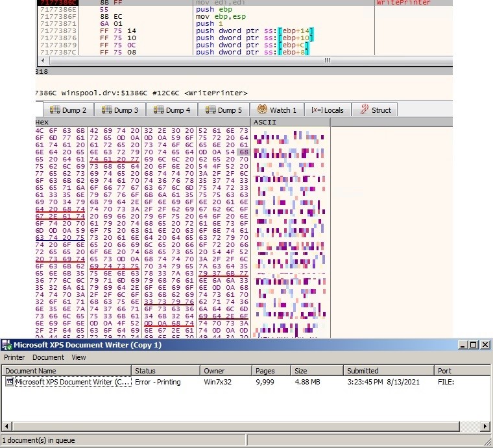The width and height of the screenshot is (493, 448).
Task: Click the XPS Document Writer title bar icon
Action: pyautogui.click(x=7, y=345)
